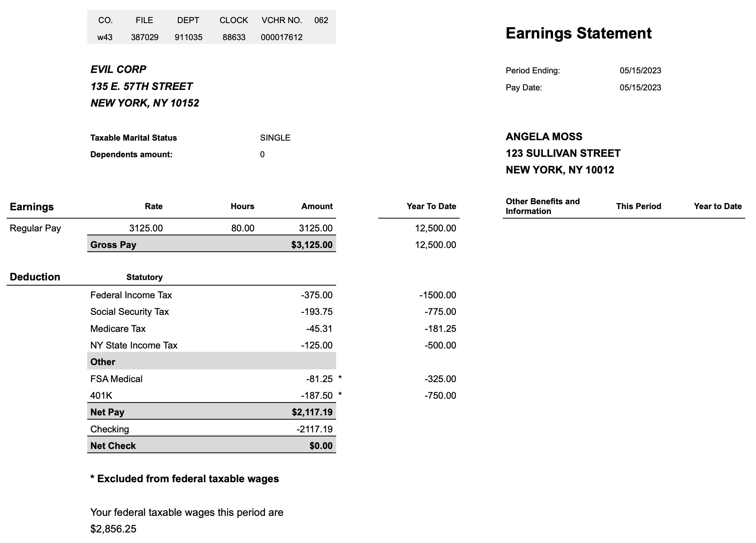756x543 pixels.
Task: Click the CO. value w43
Action: (x=105, y=37)
